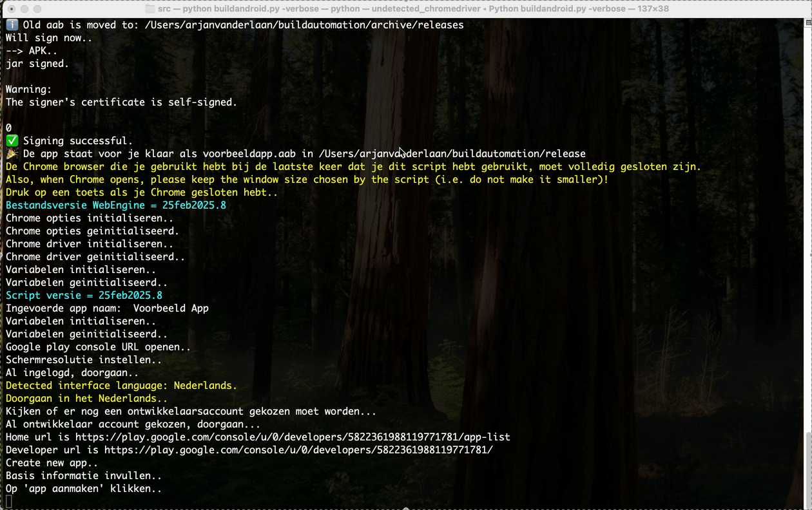Click the party popper emoji icon
The height and width of the screenshot is (510, 812).
click(x=12, y=154)
